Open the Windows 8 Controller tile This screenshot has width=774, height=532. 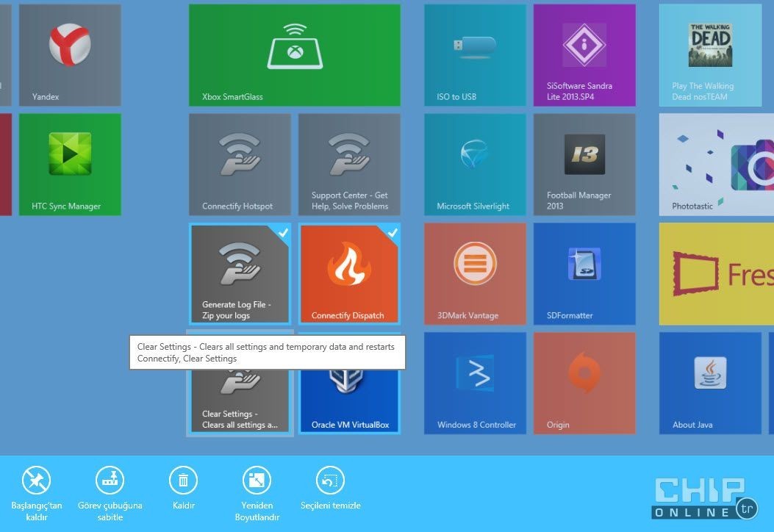475,383
